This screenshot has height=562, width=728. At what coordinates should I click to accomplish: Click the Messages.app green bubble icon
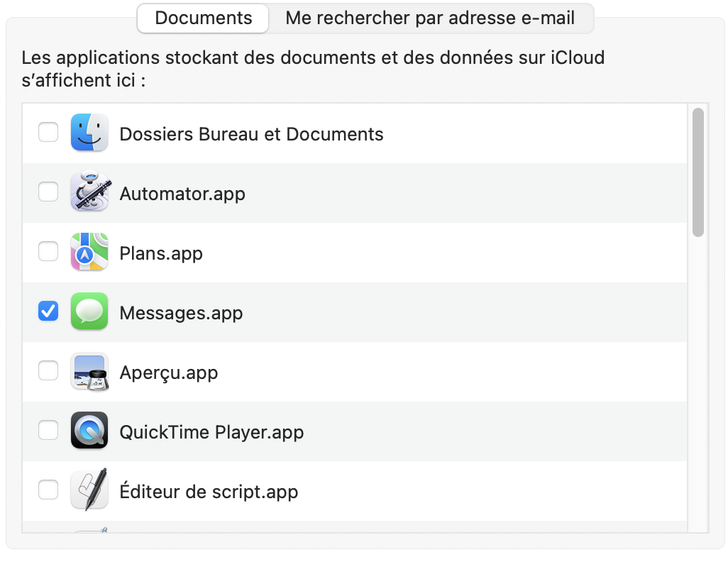[x=89, y=312]
